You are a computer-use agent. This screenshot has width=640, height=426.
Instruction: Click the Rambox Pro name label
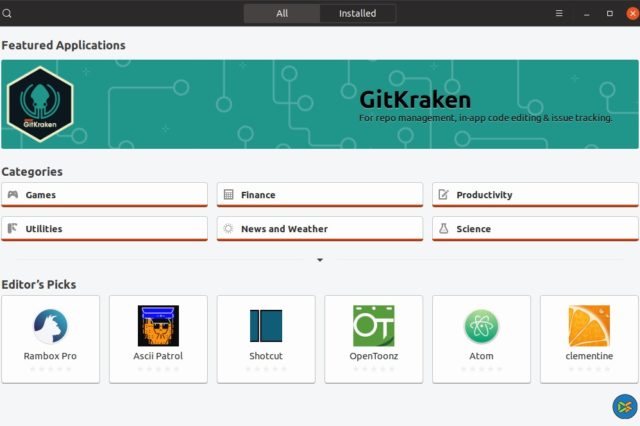click(50, 356)
